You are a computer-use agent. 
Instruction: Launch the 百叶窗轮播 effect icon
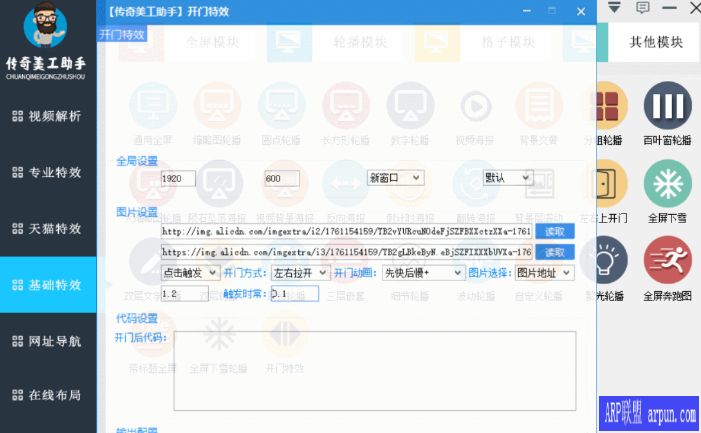tap(667, 105)
